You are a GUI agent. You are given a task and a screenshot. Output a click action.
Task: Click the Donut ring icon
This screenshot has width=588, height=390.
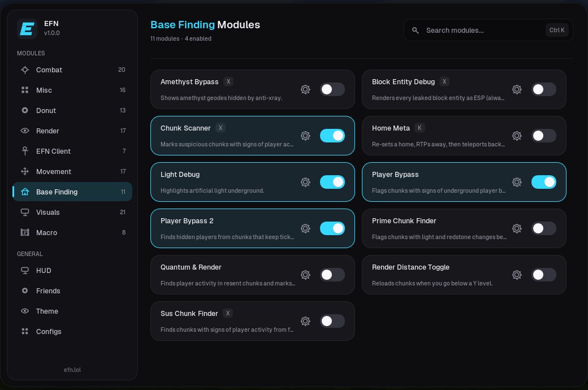[25, 110]
